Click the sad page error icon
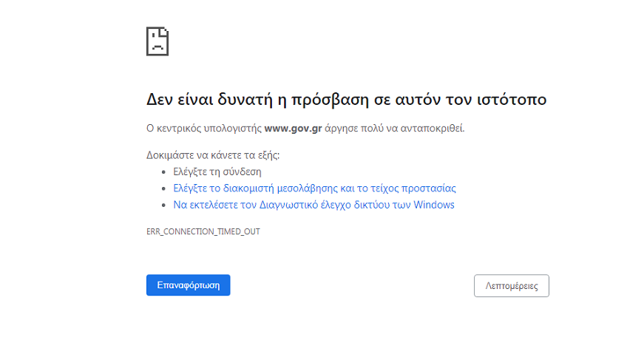This screenshot has width=644, height=340. (157, 41)
